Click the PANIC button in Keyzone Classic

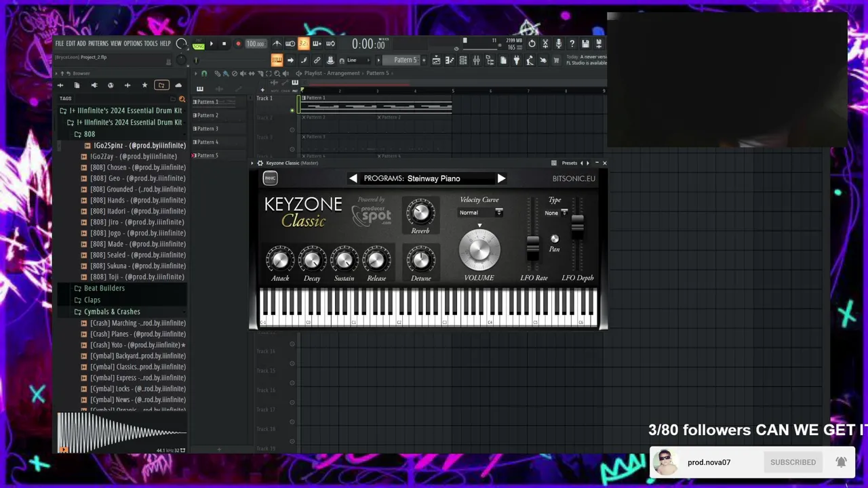(x=270, y=178)
